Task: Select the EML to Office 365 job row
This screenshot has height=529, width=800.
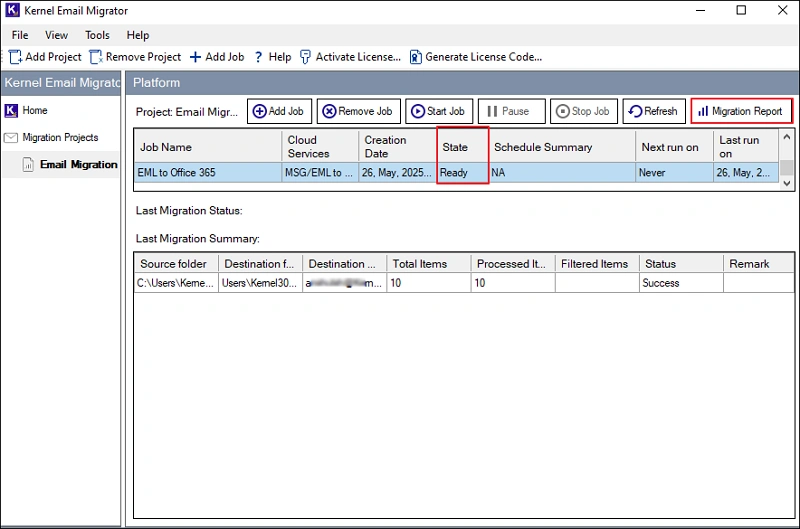Action: tap(456, 172)
